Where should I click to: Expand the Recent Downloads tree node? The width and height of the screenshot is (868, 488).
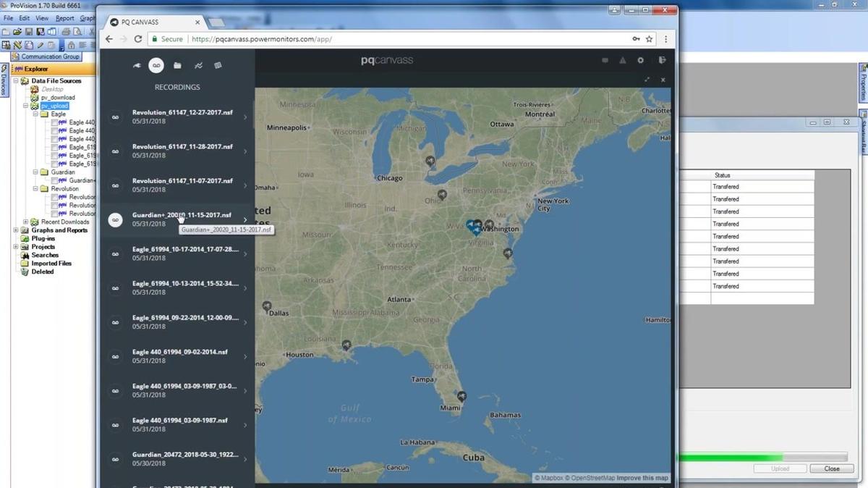coord(26,222)
